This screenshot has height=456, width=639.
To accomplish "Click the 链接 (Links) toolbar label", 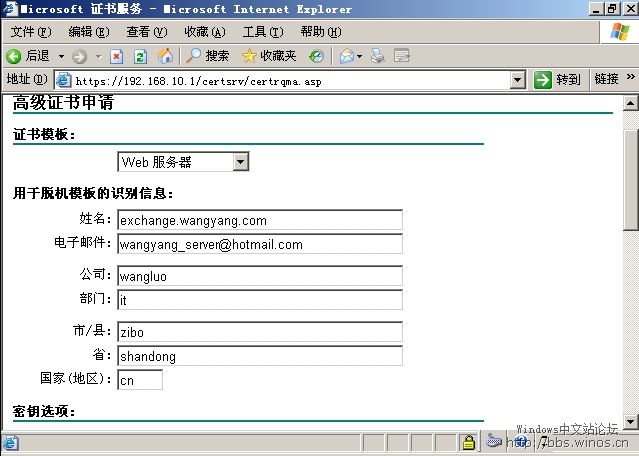I will point(606,80).
